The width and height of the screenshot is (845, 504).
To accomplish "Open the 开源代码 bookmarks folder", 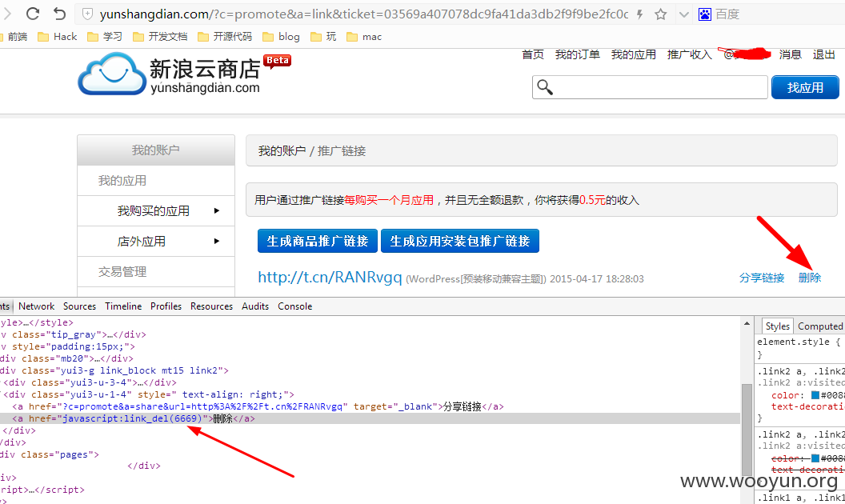I will click(225, 37).
